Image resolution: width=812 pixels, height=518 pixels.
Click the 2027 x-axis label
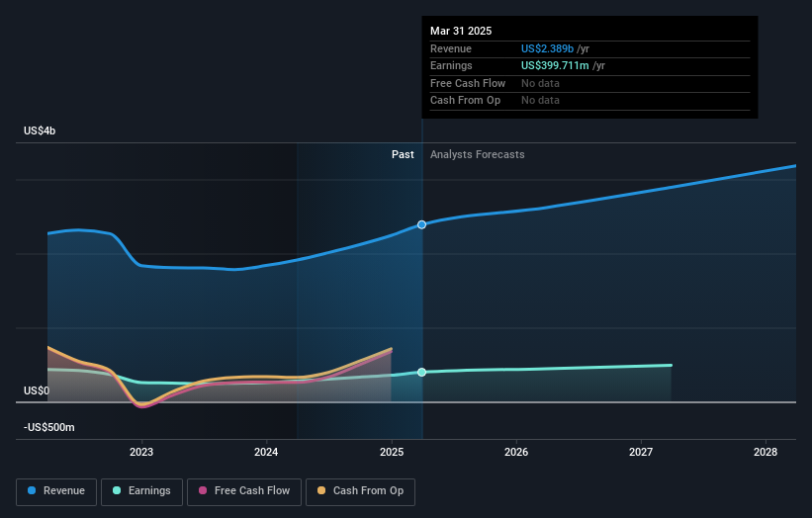coord(641,452)
